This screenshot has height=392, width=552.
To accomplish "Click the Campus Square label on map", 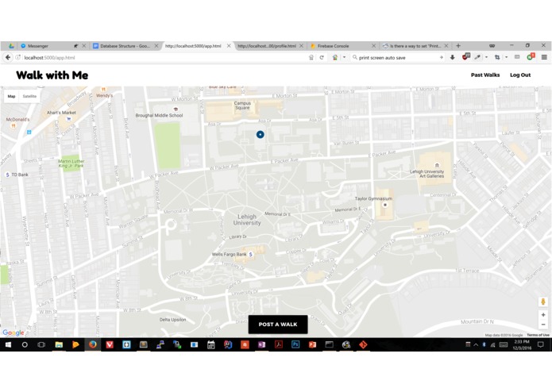I will tap(242, 106).
